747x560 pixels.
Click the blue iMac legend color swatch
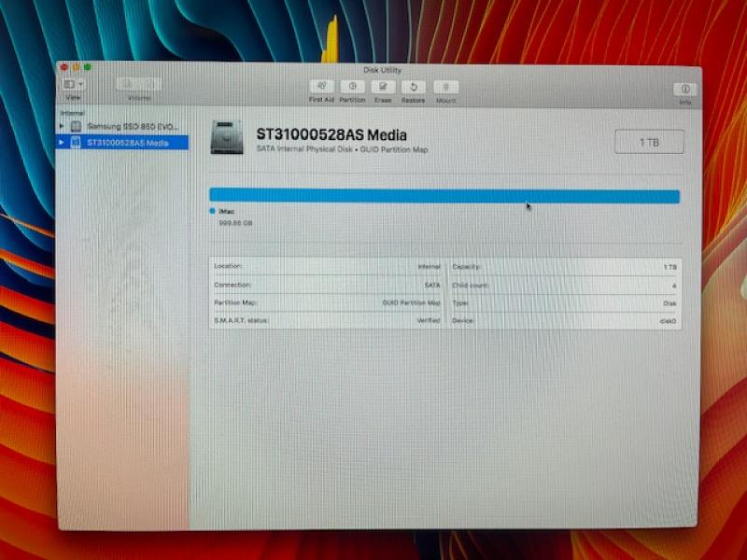[213, 211]
